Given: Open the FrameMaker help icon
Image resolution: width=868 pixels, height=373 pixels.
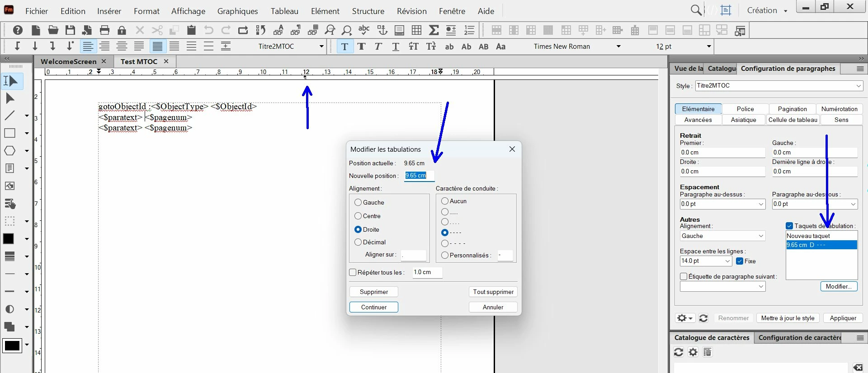Looking at the screenshot, I should pyautogui.click(x=18, y=30).
